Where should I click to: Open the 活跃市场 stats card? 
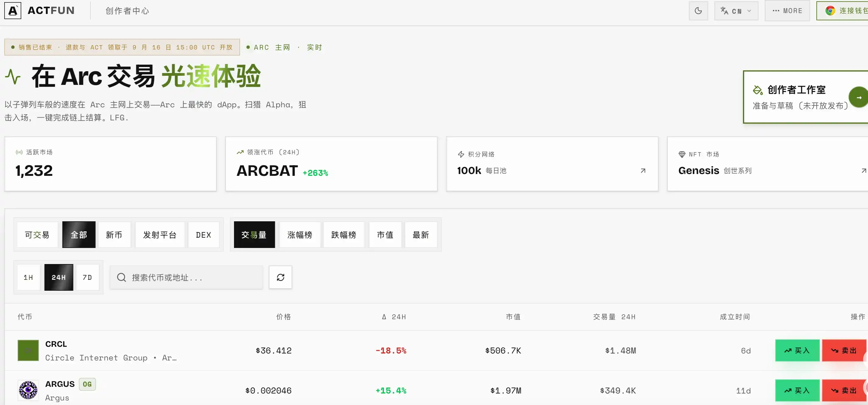click(110, 164)
